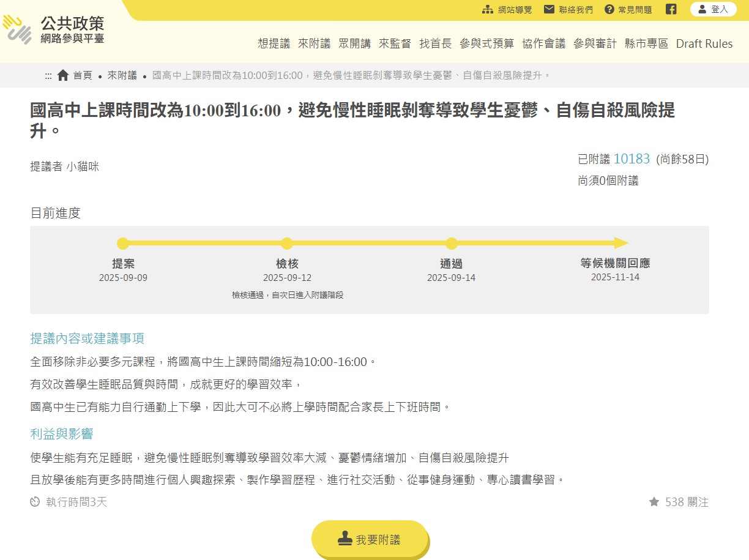Viewport: 749px width, 560px height.
Task: Open the 參與式預算 menu item
Action: [486, 43]
